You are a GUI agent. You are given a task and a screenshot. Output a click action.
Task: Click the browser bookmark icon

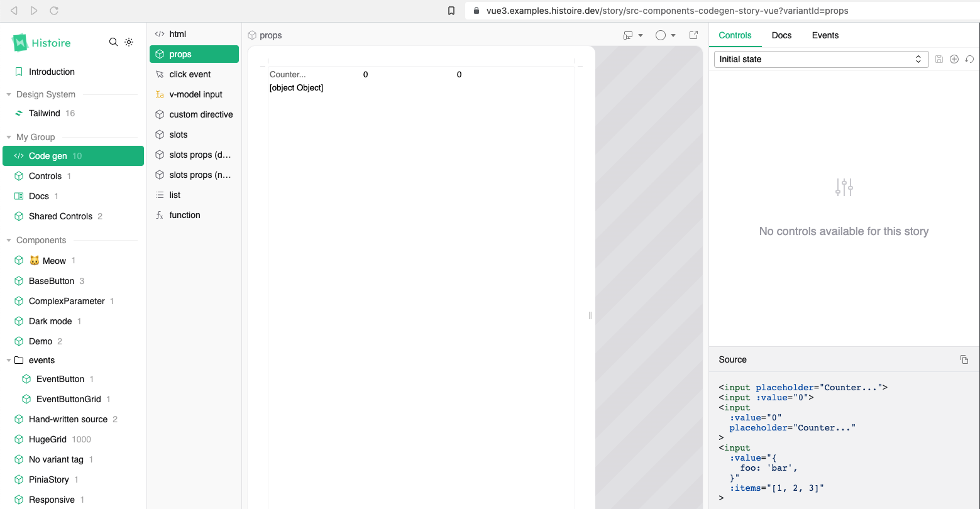click(x=451, y=11)
